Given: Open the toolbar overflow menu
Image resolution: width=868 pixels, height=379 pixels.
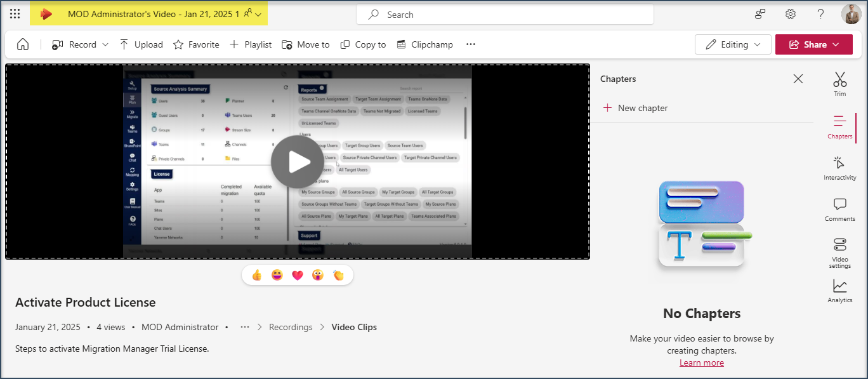Looking at the screenshot, I should click(470, 44).
